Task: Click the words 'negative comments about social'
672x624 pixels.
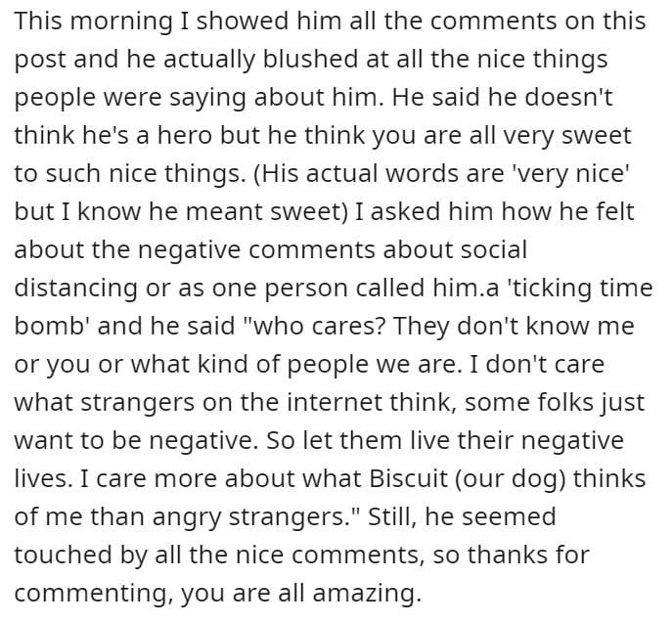Action: pos(333,249)
